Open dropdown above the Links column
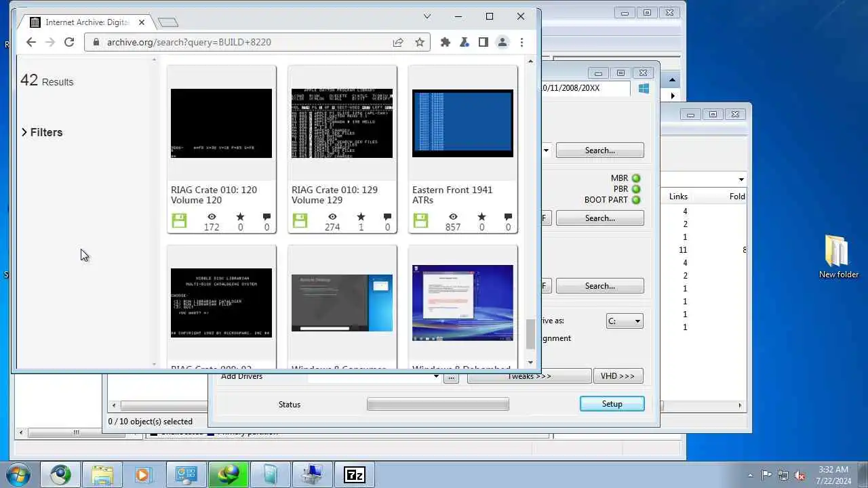The image size is (868, 488). [x=741, y=180]
